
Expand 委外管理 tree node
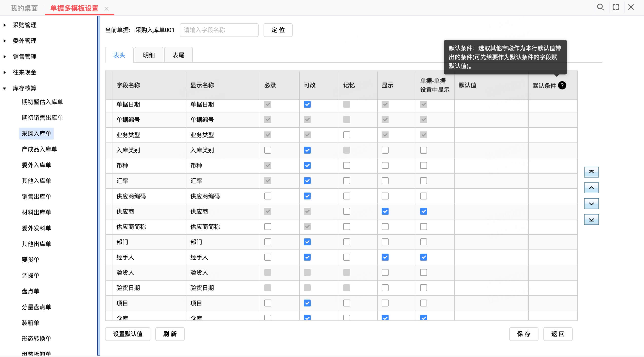point(5,41)
